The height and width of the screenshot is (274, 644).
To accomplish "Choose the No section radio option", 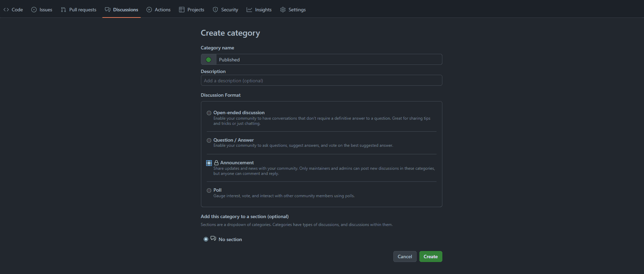I will click(206, 239).
